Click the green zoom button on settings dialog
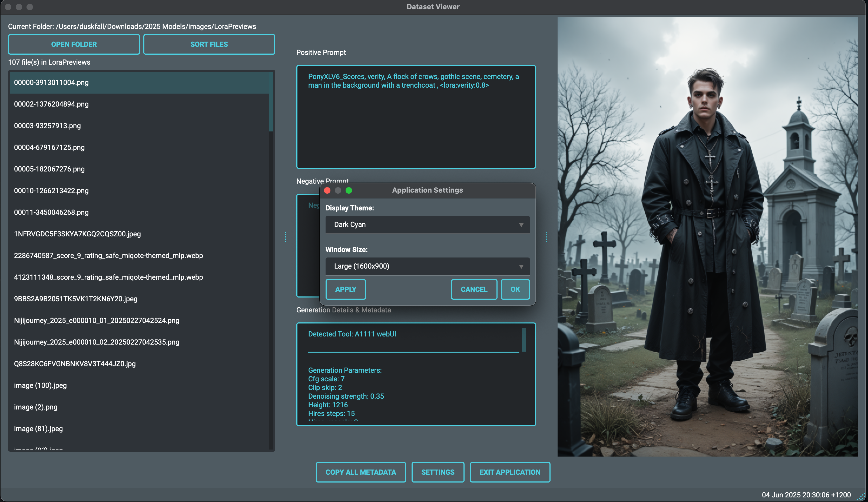The width and height of the screenshot is (868, 502). tap(349, 190)
